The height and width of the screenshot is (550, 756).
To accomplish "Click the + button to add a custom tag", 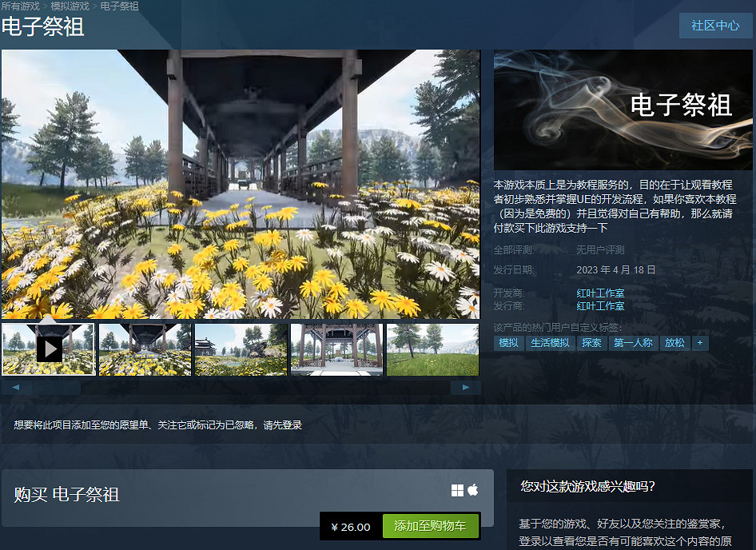I will [x=700, y=342].
